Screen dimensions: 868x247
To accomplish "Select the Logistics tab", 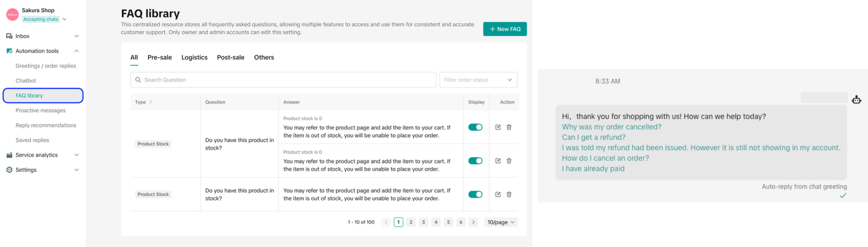I will click(194, 57).
